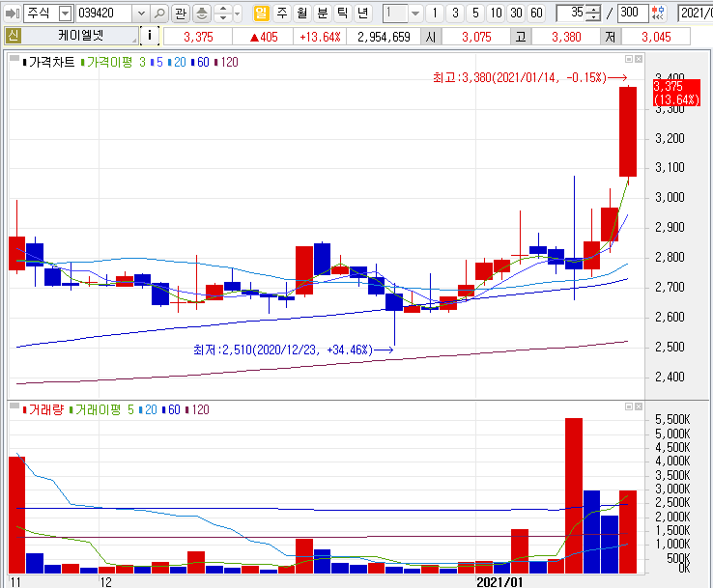The height and width of the screenshot is (588, 713).
Task: Click the 2021/01 date axis label
Action: pyautogui.click(x=499, y=582)
